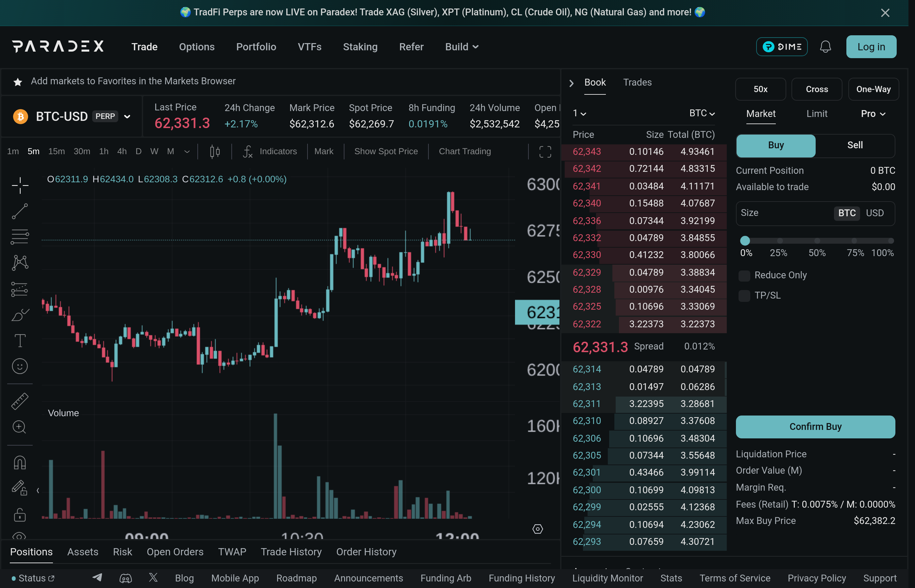Image resolution: width=915 pixels, height=588 pixels.
Task: Go to the Options page
Action: pos(197,47)
